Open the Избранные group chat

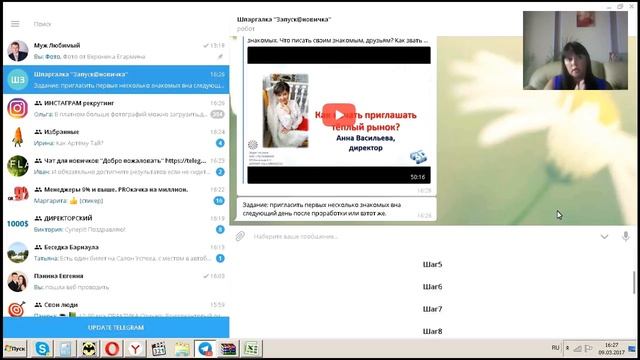(116, 137)
